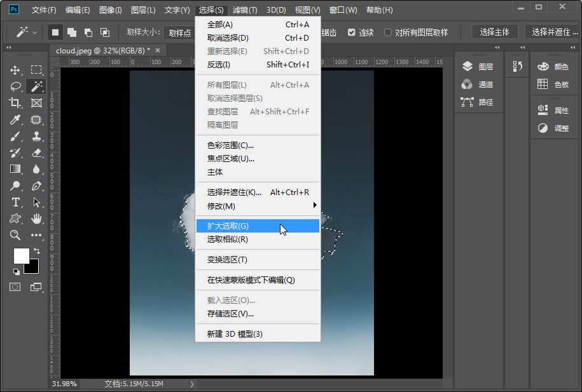582x392 pixels.
Task: Select the Crop tool
Action: click(15, 103)
